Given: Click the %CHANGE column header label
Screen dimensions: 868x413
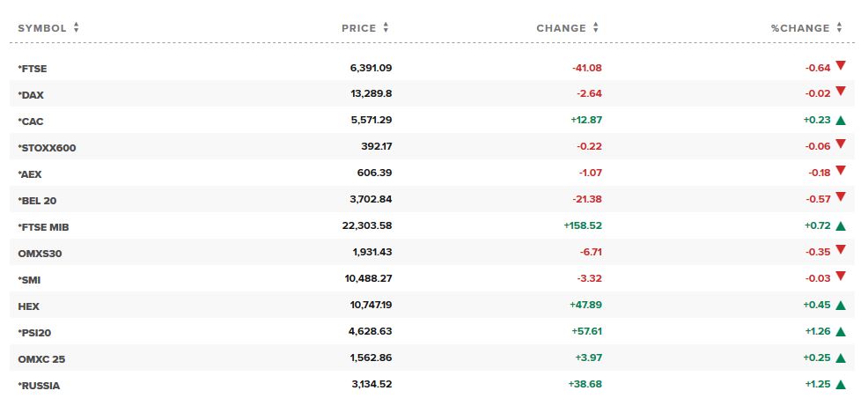Looking at the screenshot, I should click(x=800, y=28).
